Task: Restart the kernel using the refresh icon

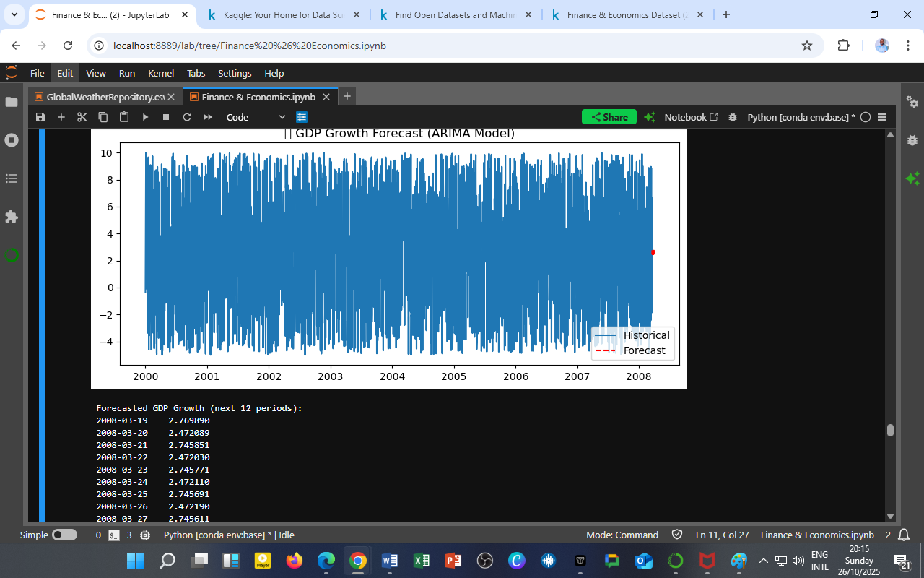Action: (x=187, y=117)
